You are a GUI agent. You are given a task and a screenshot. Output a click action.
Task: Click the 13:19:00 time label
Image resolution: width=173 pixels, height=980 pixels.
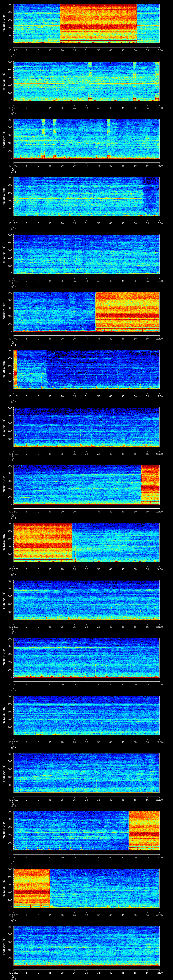pos(13,339)
